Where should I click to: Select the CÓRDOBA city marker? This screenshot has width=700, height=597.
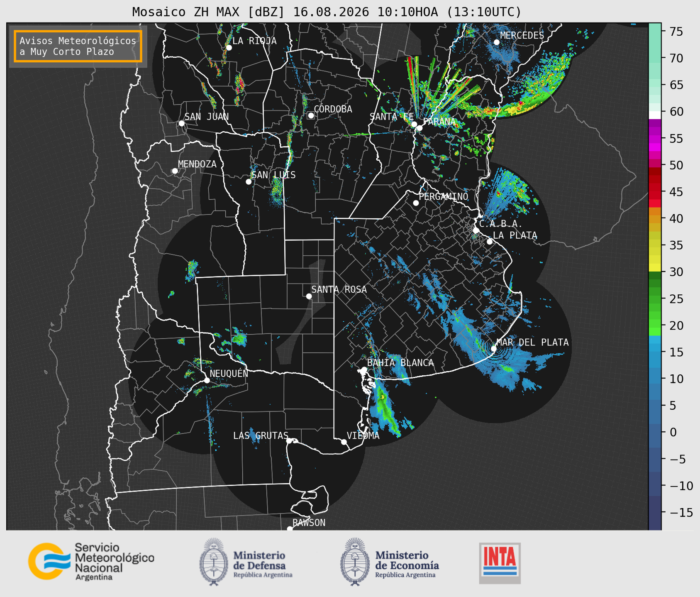pyautogui.click(x=311, y=115)
